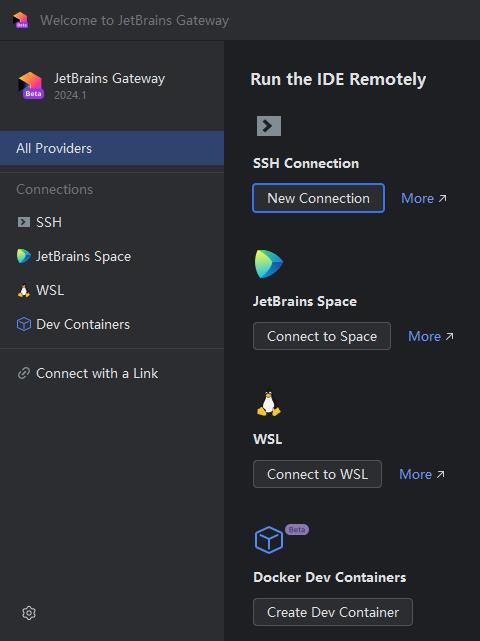Image resolution: width=480 pixels, height=641 pixels.
Task: Open the More link for JetBrains Space
Action: click(431, 336)
